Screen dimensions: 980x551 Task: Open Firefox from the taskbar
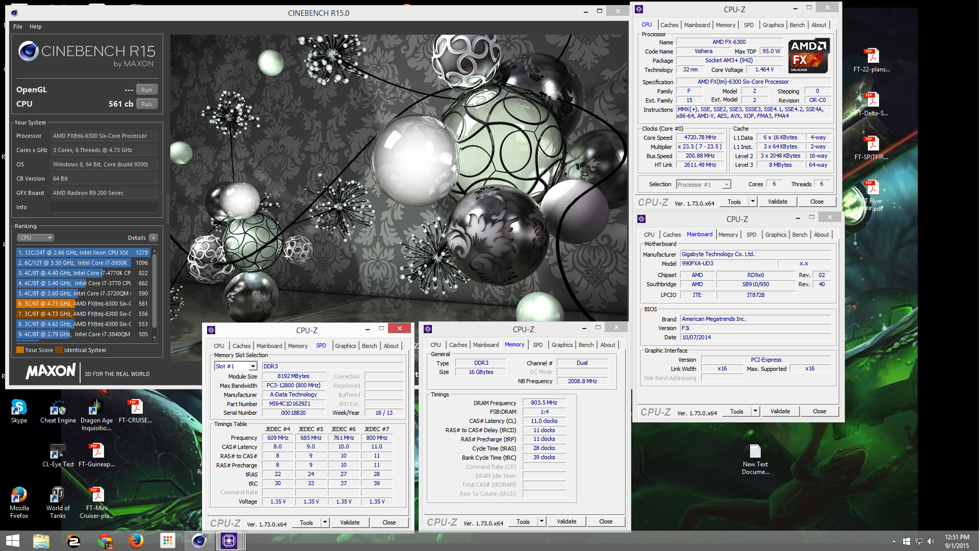coord(136,541)
